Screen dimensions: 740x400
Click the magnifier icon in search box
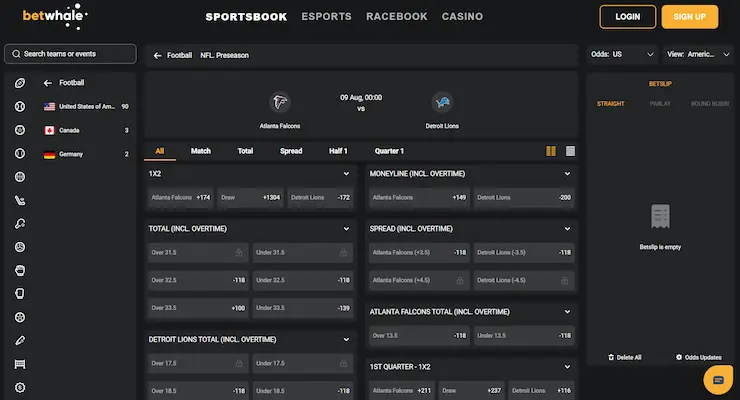[16, 54]
